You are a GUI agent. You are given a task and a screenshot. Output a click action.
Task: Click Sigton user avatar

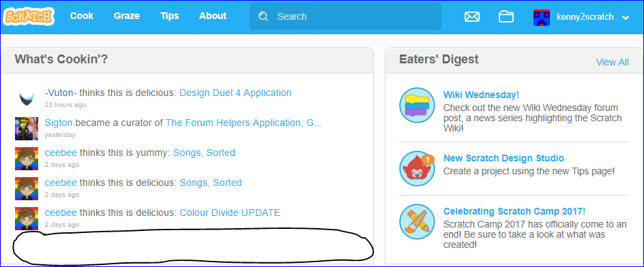pyautogui.click(x=27, y=128)
